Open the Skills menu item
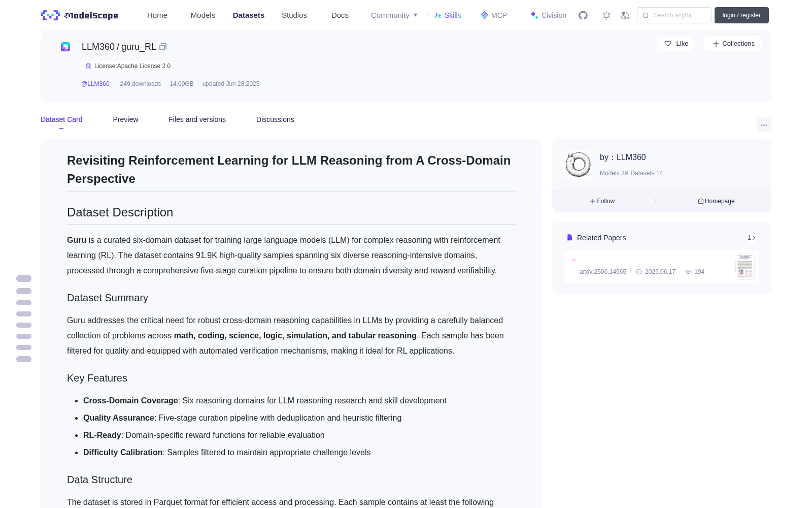Screen dimensions: 812x508 pos(448,15)
